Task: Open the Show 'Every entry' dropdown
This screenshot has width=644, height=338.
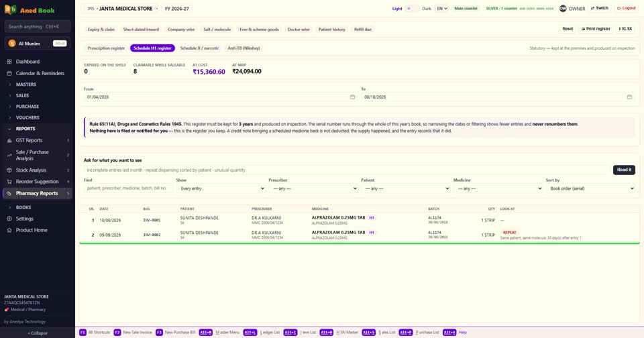Action: click(x=221, y=188)
